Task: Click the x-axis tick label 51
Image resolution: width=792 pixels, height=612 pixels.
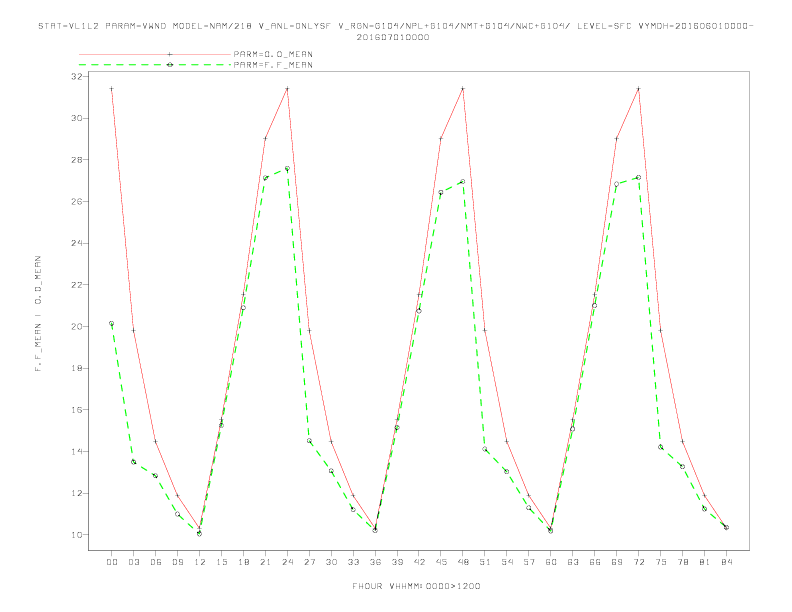Action: (x=485, y=562)
